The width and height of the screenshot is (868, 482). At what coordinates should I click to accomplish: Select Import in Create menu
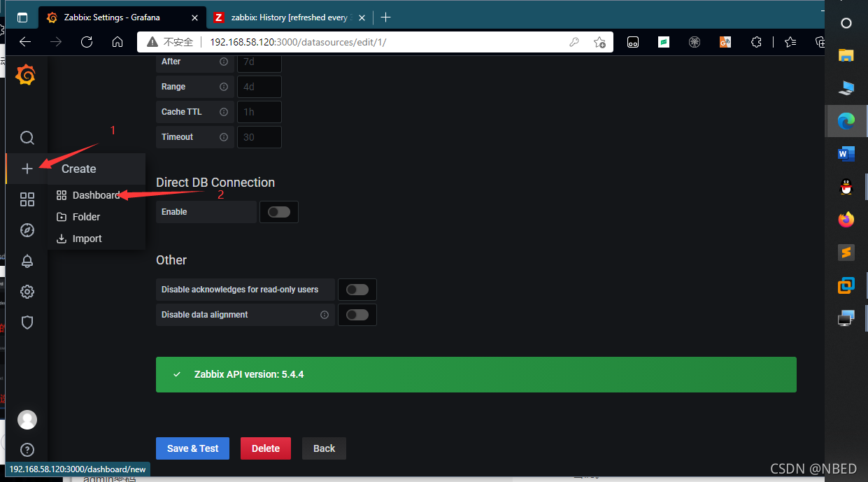(x=97, y=239)
